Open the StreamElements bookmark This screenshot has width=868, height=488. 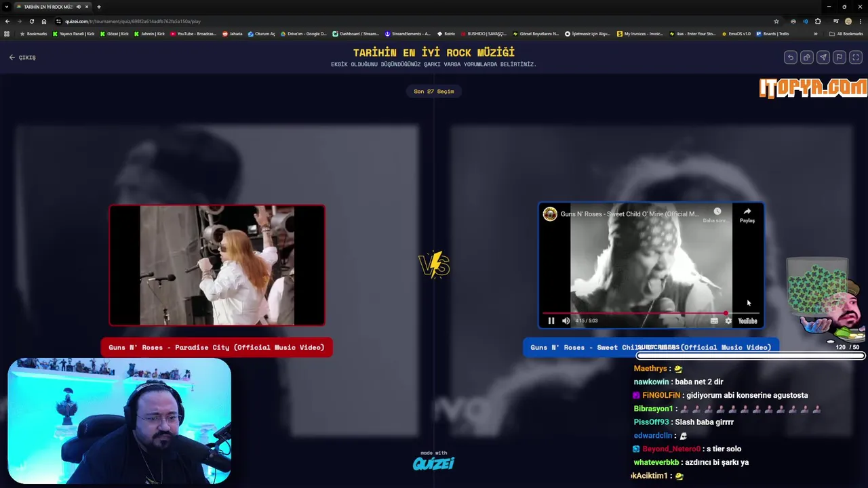408,34
